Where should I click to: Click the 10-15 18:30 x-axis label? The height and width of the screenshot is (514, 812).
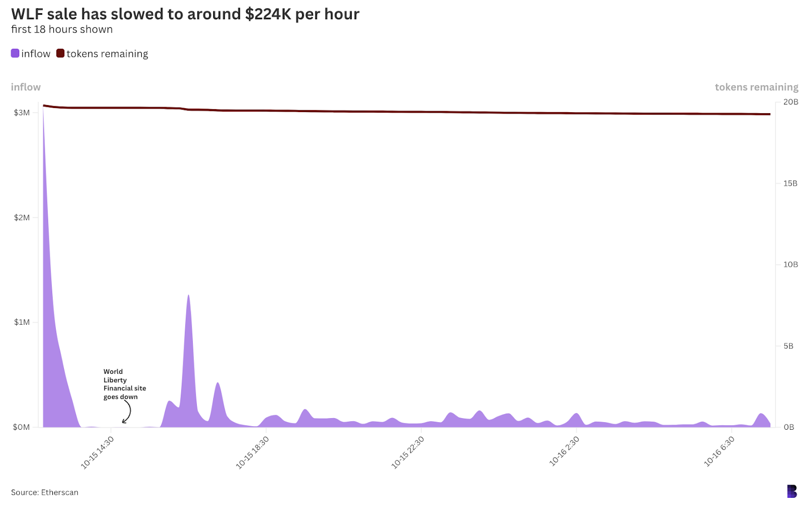point(253,452)
